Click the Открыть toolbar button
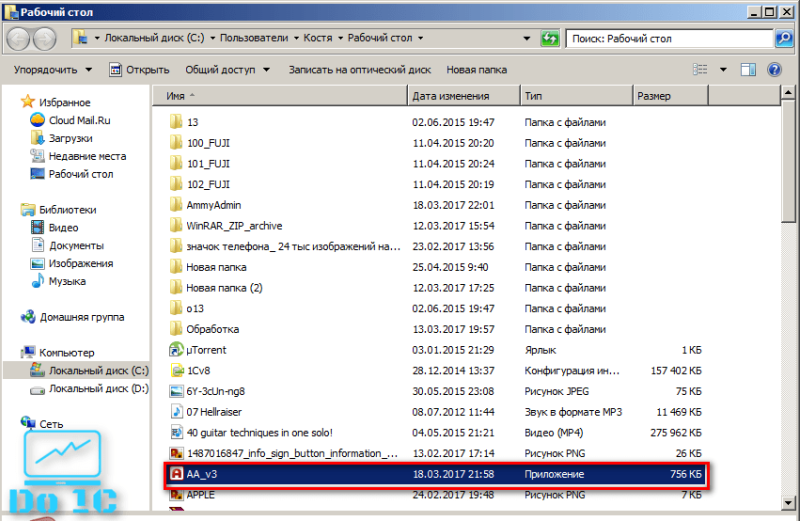The width and height of the screenshot is (800, 521). coord(139,70)
